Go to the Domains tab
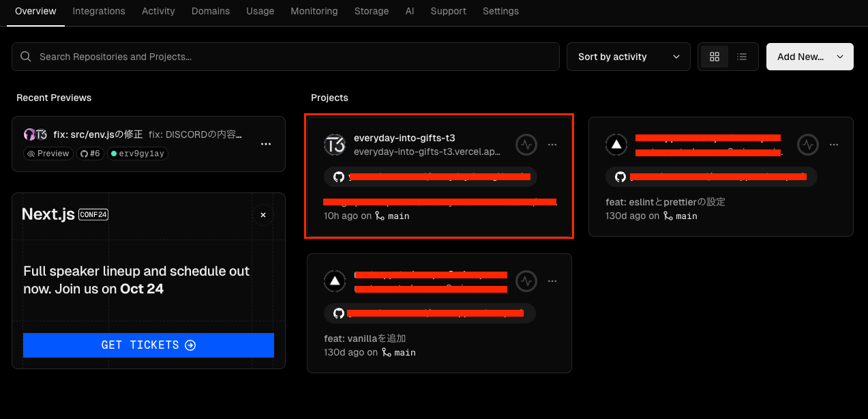Image resolution: width=868 pixels, height=419 pixels. (x=211, y=11)
